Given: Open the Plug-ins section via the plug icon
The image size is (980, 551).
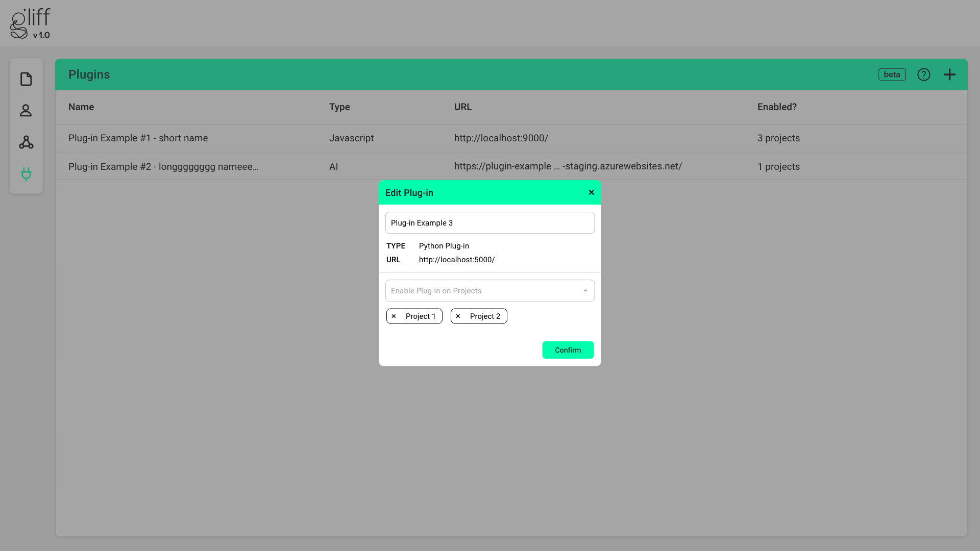Looking at the screenshot, I should click(26, 174).
